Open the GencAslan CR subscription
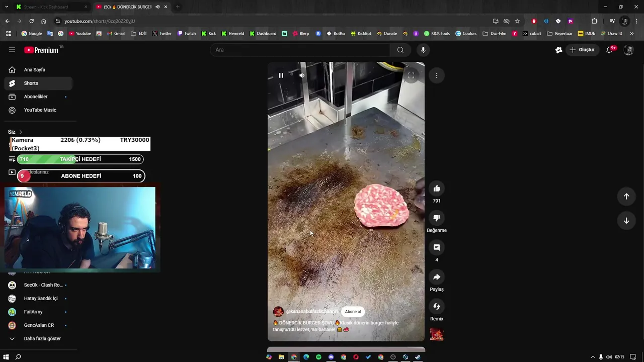The height and width of the screenshot is (362, 644). (38, 325)
